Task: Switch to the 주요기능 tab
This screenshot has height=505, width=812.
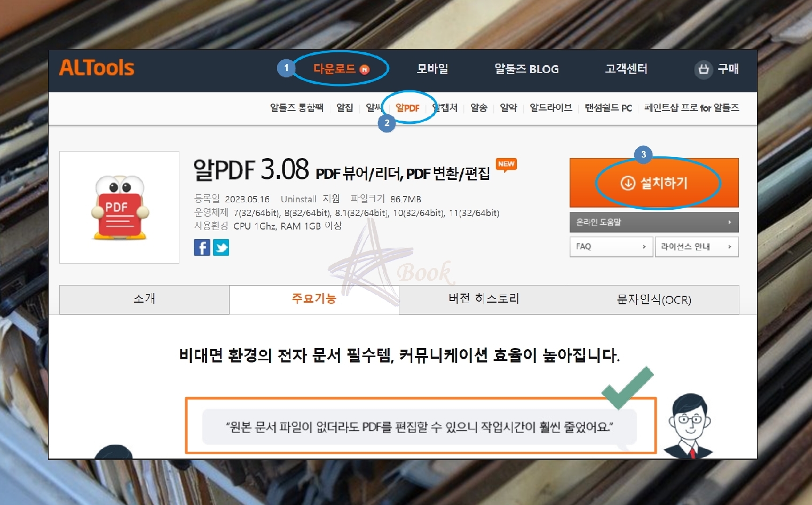Action: pos(314,299)
